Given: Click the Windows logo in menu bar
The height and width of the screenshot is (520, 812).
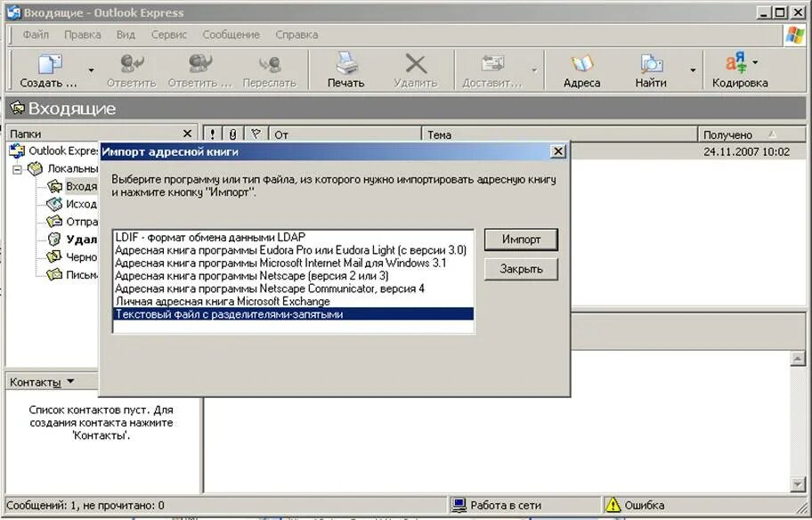Looking at the screenshot, I should [795, 36].
